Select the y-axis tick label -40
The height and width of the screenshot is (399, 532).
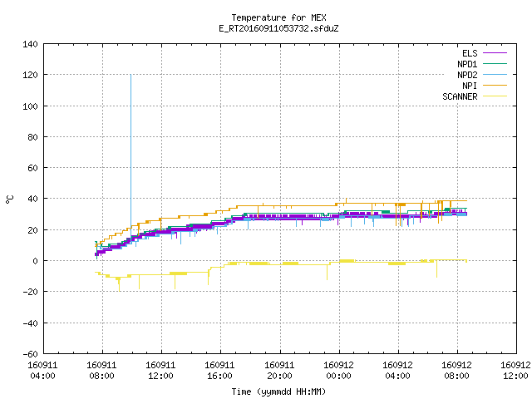coord(30,323)
